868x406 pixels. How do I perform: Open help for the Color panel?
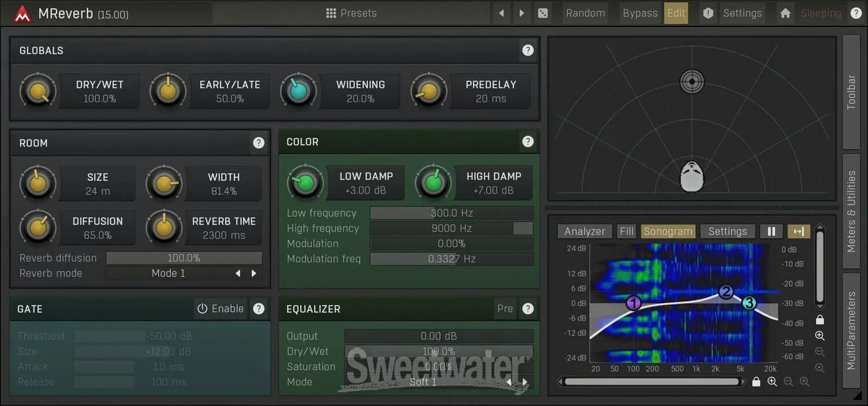coord(528,141)
